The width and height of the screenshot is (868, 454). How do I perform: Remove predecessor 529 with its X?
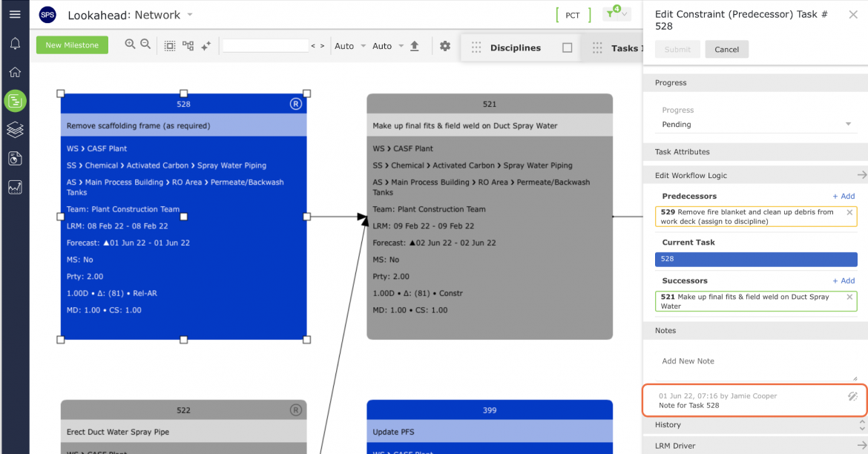coord(849,212)
